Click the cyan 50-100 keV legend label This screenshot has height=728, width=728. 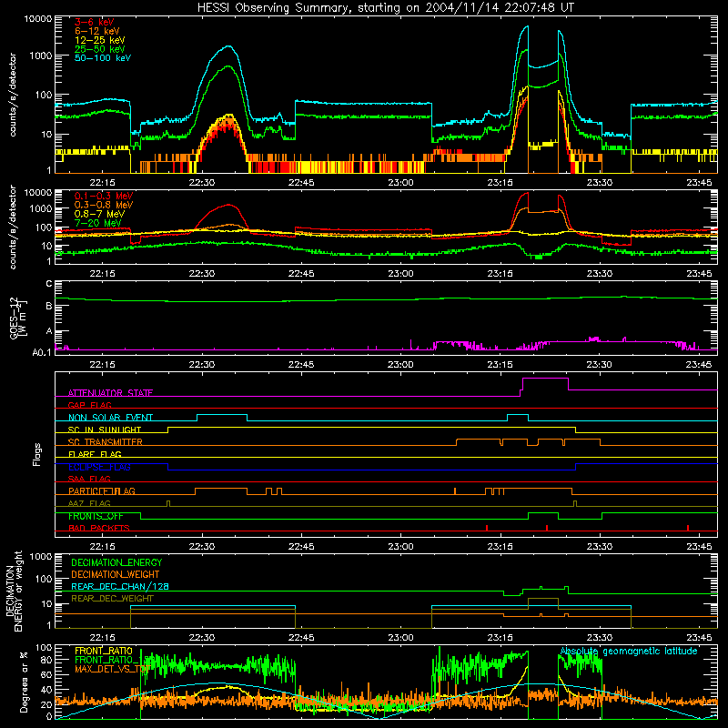[x=103, y=58]
